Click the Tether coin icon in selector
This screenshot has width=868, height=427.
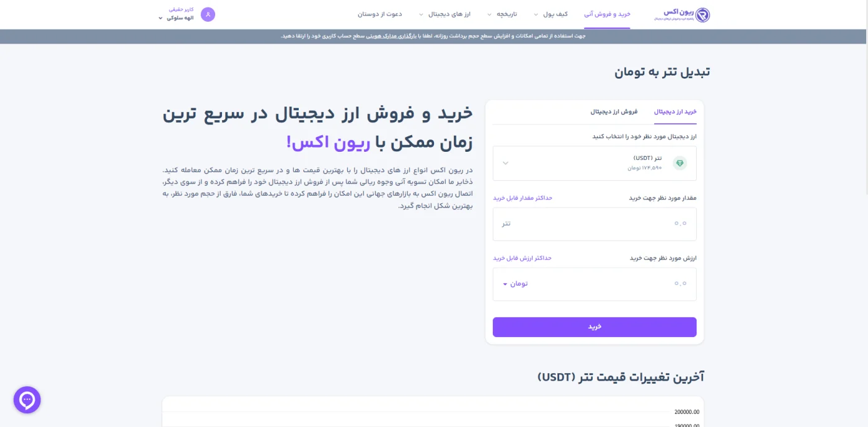(680, 164)
